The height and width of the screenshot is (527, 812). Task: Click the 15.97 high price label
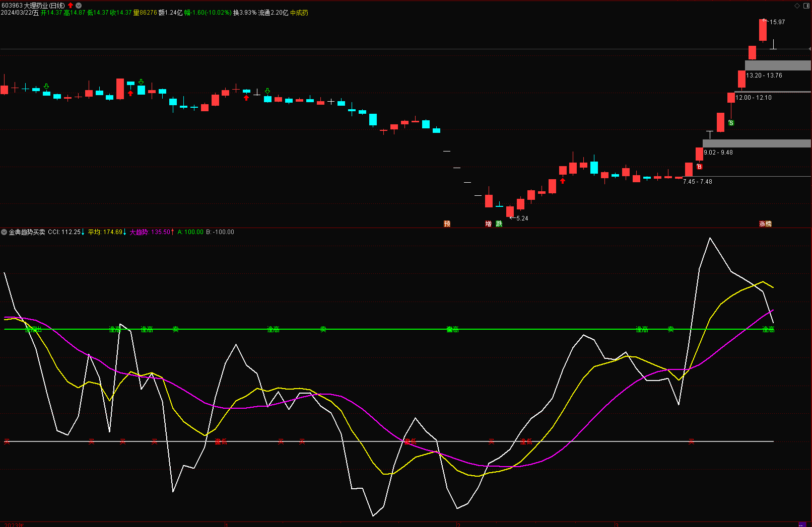click(x=777, y=22)
